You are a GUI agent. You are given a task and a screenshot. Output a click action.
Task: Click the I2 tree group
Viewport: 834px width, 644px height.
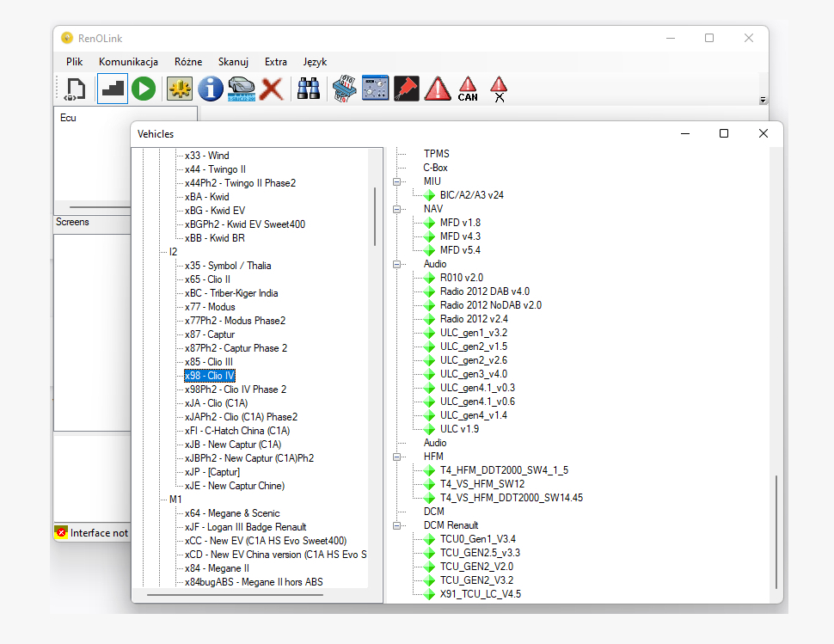(174, 252)
